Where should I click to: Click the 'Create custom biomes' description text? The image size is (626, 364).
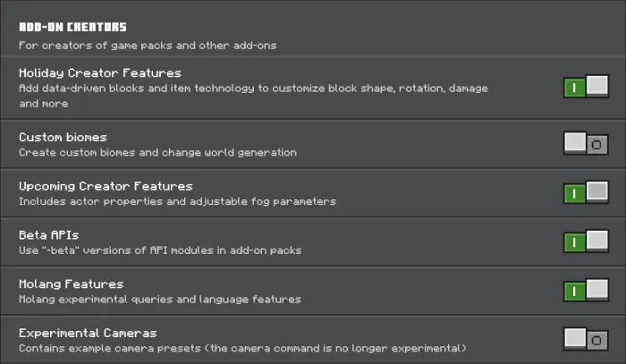157,152
